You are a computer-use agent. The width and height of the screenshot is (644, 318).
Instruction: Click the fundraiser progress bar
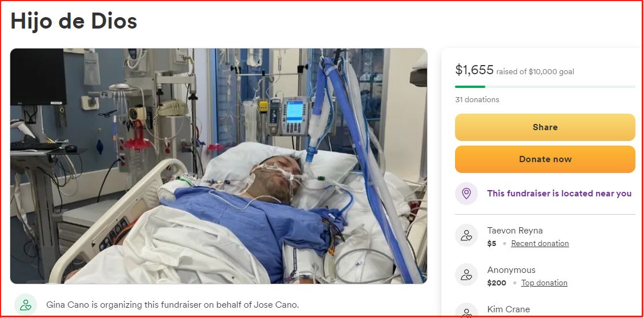point(545,87)
